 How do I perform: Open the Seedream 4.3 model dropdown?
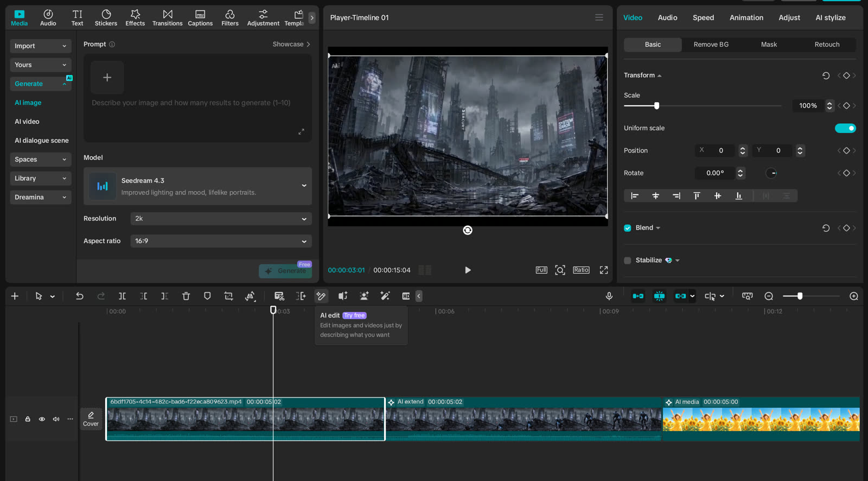pos(197,186)
